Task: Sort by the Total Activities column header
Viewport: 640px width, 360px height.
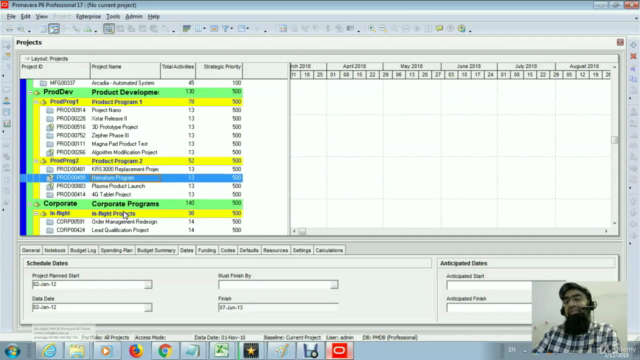Action: point(178,70)
